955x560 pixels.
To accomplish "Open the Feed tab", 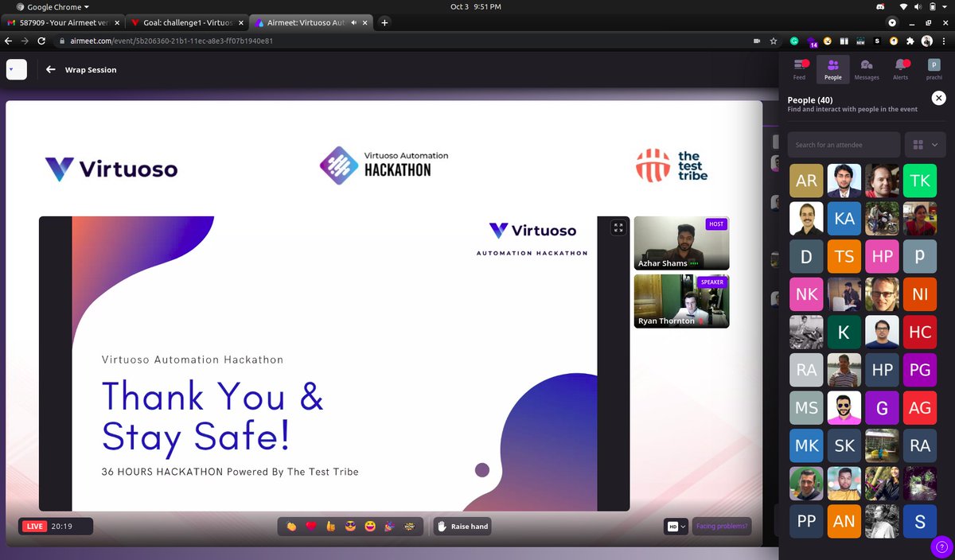I will click(x=799, y=69).
